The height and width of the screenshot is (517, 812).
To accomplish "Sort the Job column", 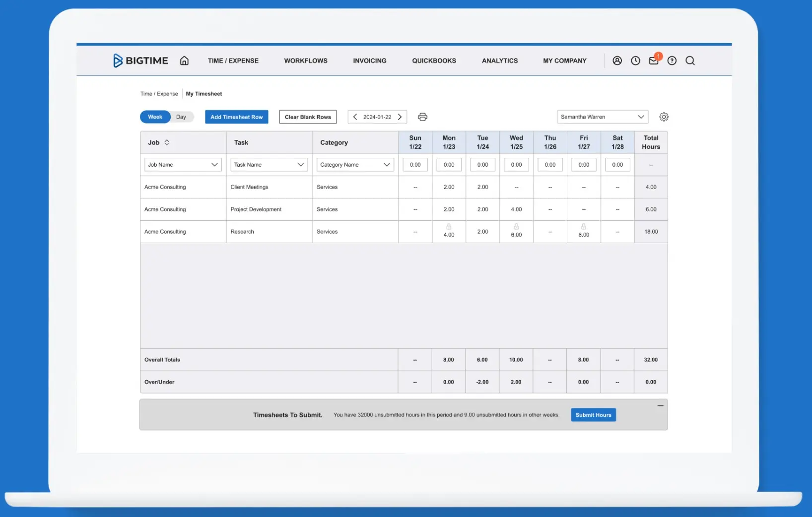I will point(167,142).
